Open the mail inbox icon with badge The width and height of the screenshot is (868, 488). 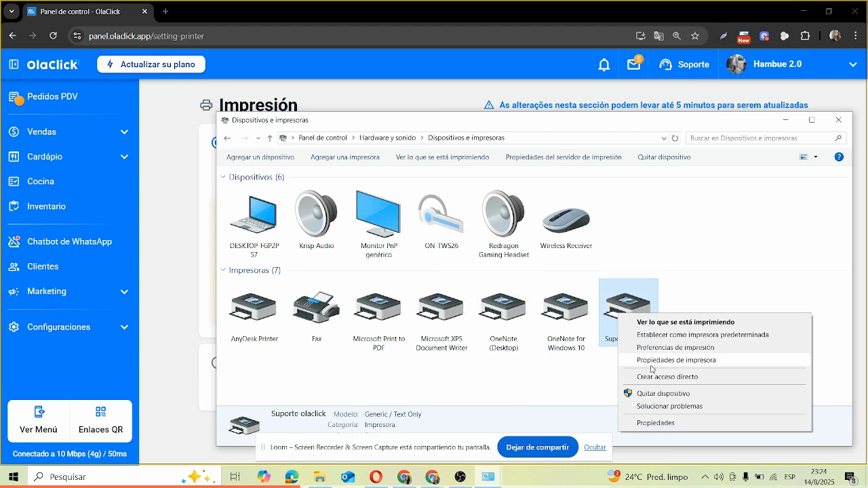(x=634, y=64)
